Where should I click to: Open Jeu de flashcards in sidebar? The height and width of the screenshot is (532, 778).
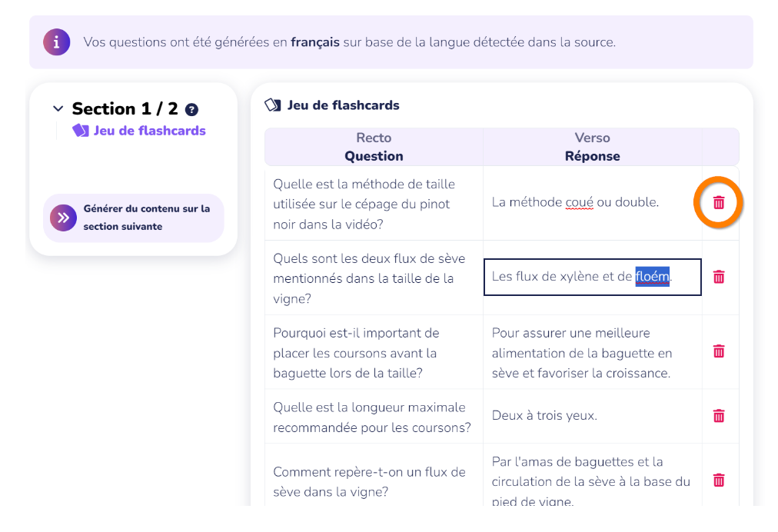click(x=149, y=131)
